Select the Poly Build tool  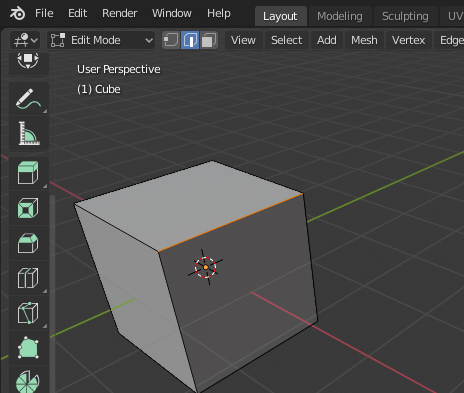pyautogui.click(x=29, y=348)
